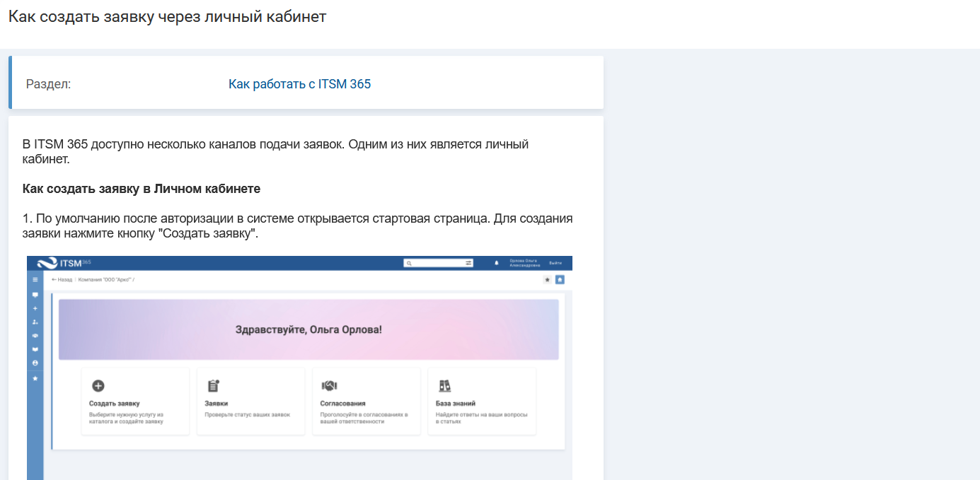The image size is (980, 480).
Task: Open the hamburger menu in the sidebar
Action: (x=35, y=280)
